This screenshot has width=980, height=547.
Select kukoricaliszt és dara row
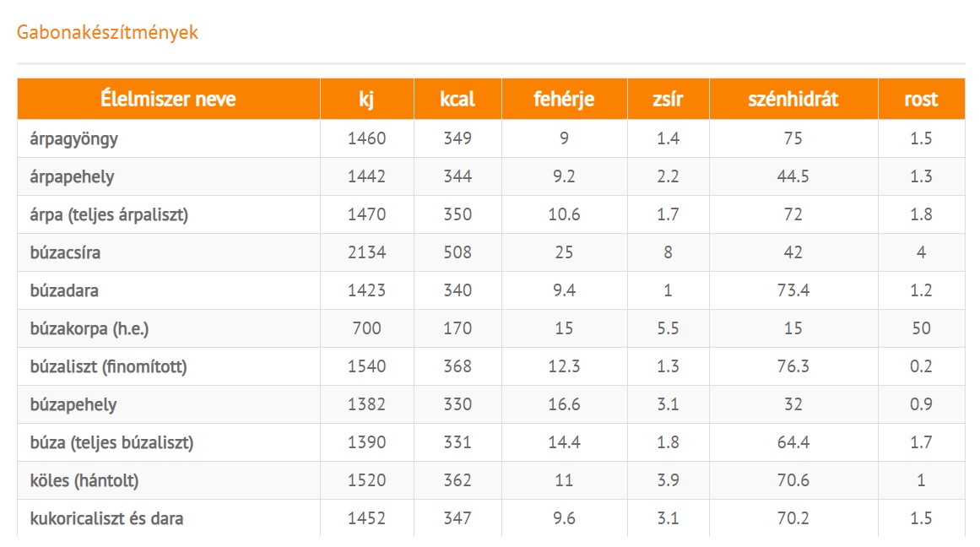[x=106, y=518]
